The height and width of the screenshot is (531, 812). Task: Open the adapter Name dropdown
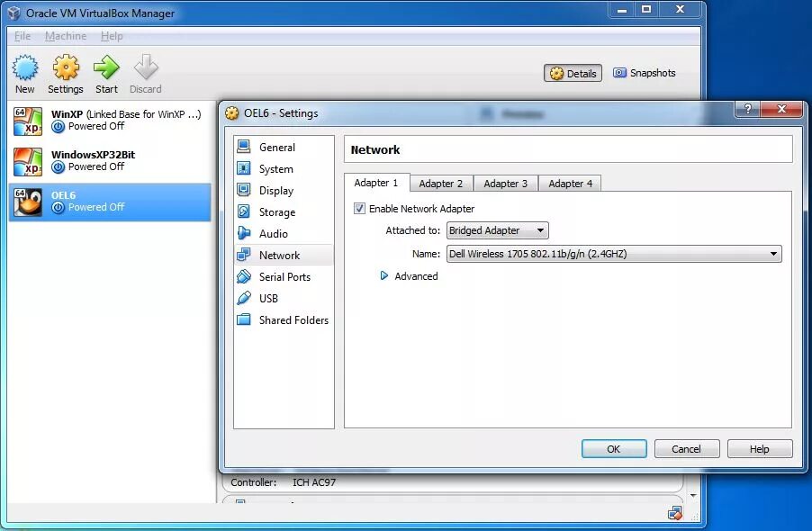[x=614, y=254]
